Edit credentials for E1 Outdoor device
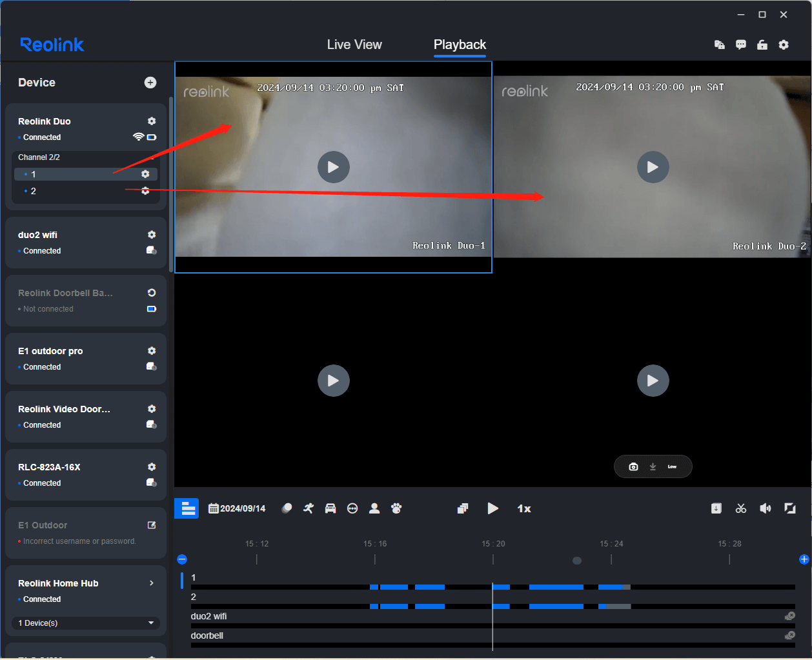 point(152,525)
